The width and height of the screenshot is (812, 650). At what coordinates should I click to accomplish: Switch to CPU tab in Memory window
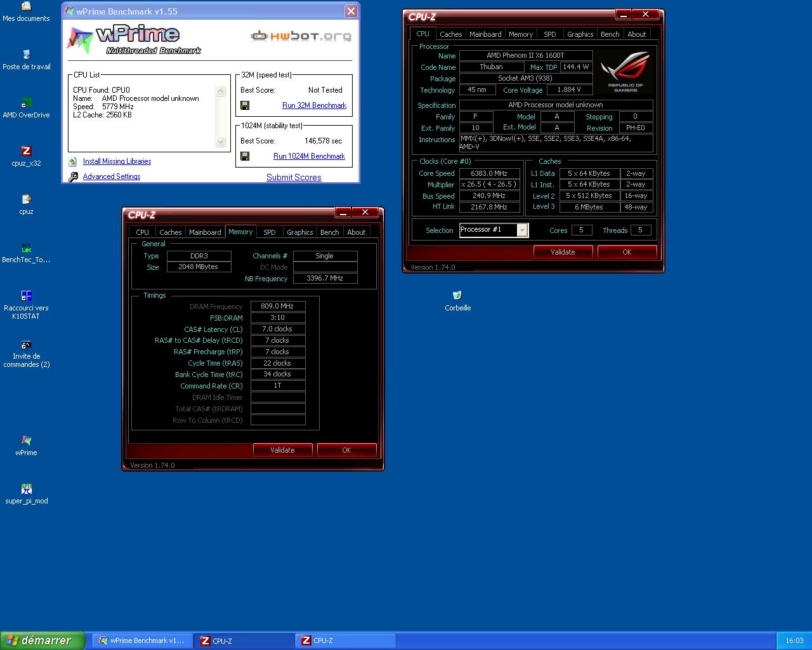coord(142,232)
